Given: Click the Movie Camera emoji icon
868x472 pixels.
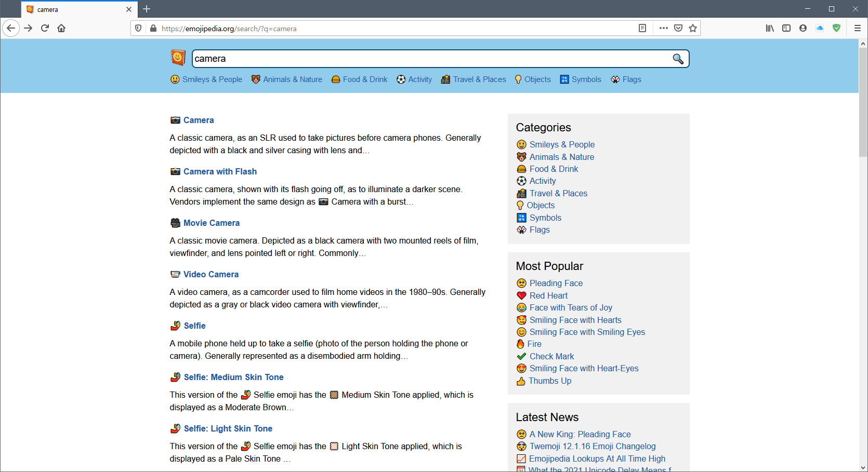Looking at the screenshot, I should [x=175, y=223].
